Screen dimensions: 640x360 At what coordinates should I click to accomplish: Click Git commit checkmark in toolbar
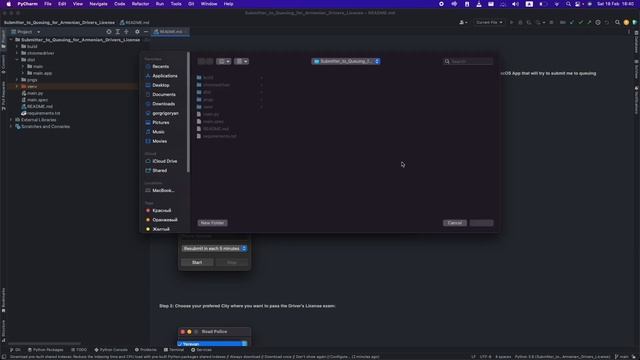580,22
